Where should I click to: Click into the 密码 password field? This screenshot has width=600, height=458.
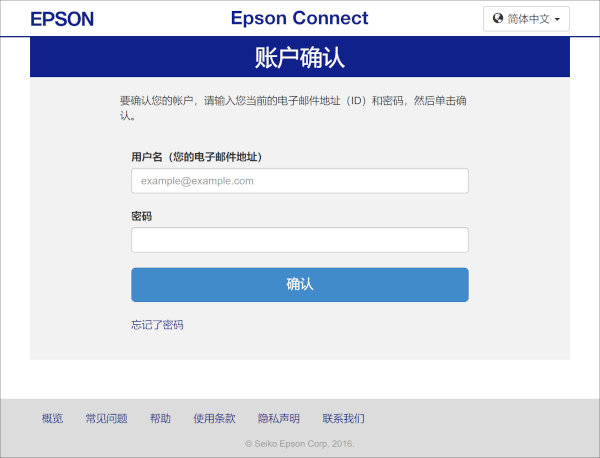pyautogui.click(x=300, y=240)
